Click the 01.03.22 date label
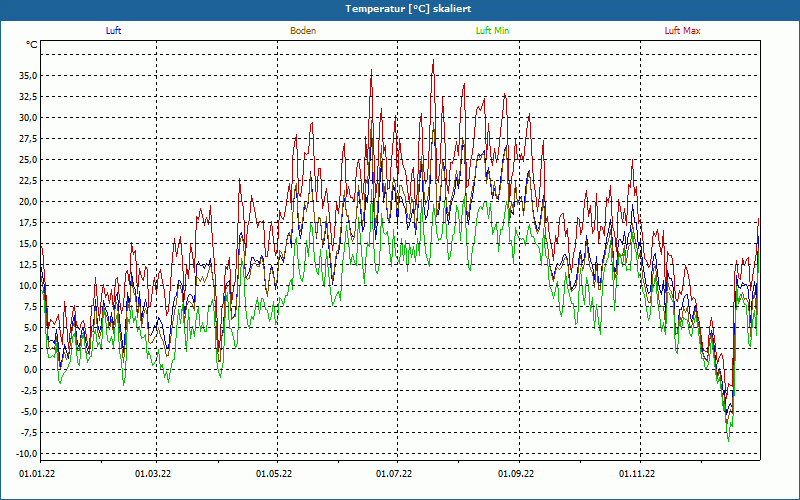Screen dimensions: 800x500 (x=153, y=474)
